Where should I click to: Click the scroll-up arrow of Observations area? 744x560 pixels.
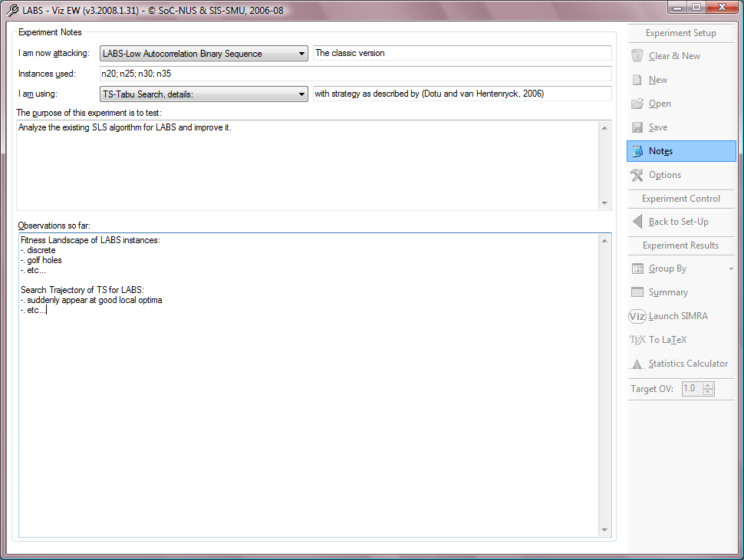(604, 241)
